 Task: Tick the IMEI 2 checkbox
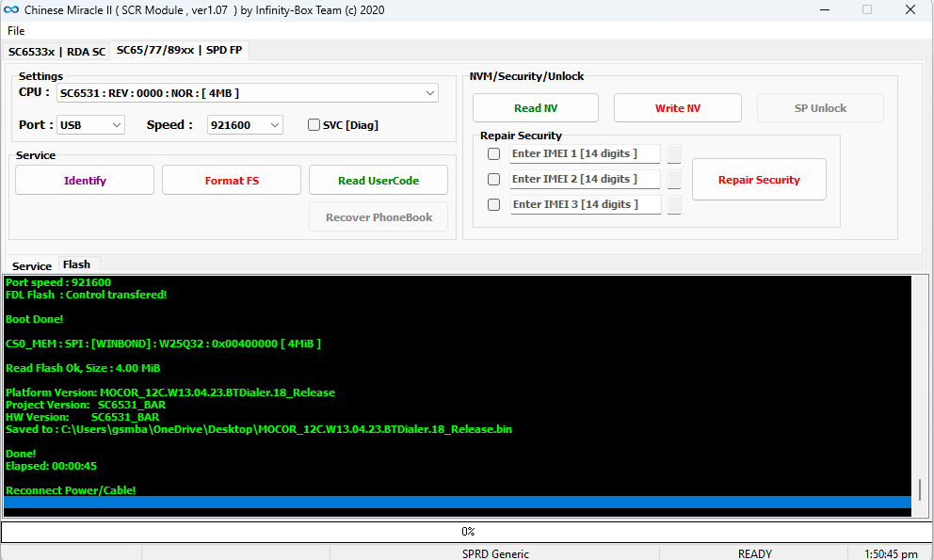click(x=493, y=180)
